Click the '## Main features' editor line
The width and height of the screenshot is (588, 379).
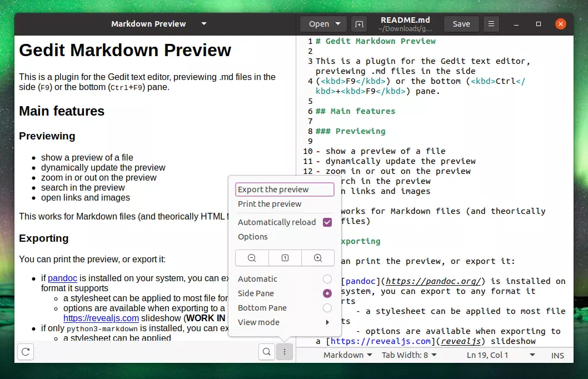pyautogui.click(x=355, y=111)
